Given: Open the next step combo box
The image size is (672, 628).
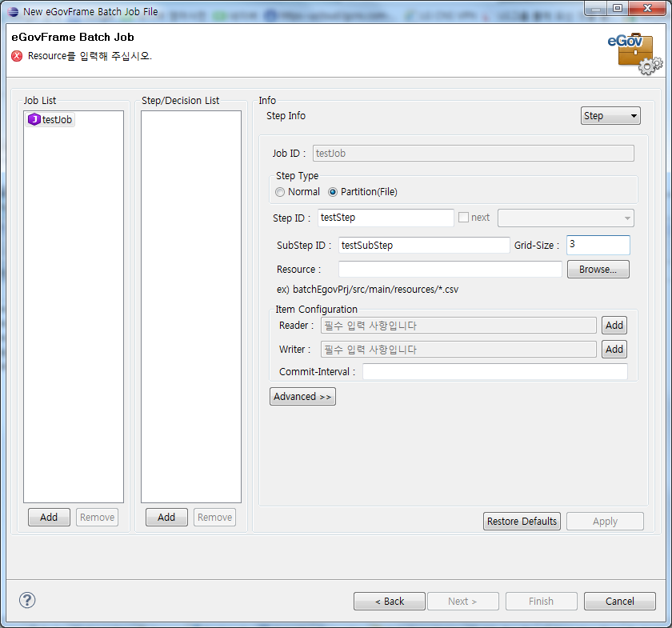Looking at the screenshot, I should [566, 218].
